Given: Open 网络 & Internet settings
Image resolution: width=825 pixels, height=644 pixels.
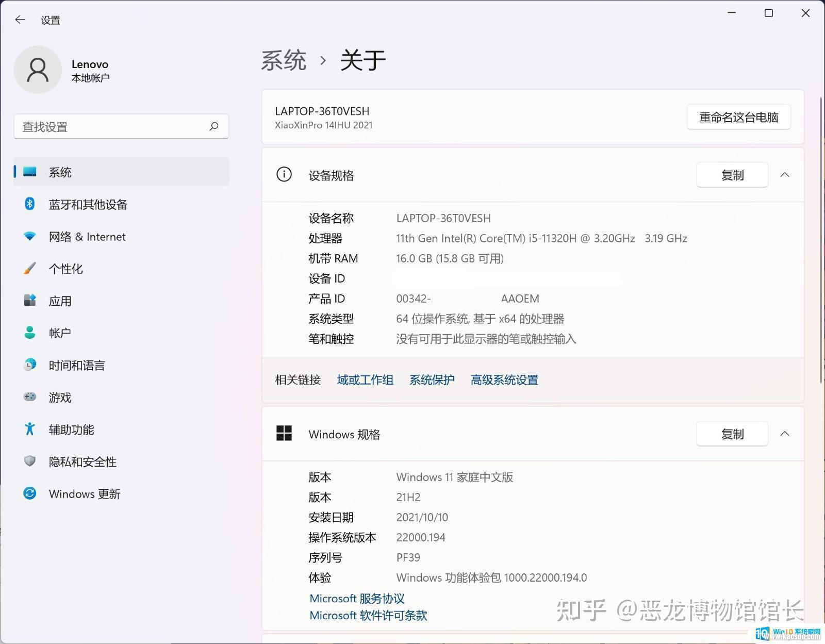Looking at the screenshot, I should [121, 236].
